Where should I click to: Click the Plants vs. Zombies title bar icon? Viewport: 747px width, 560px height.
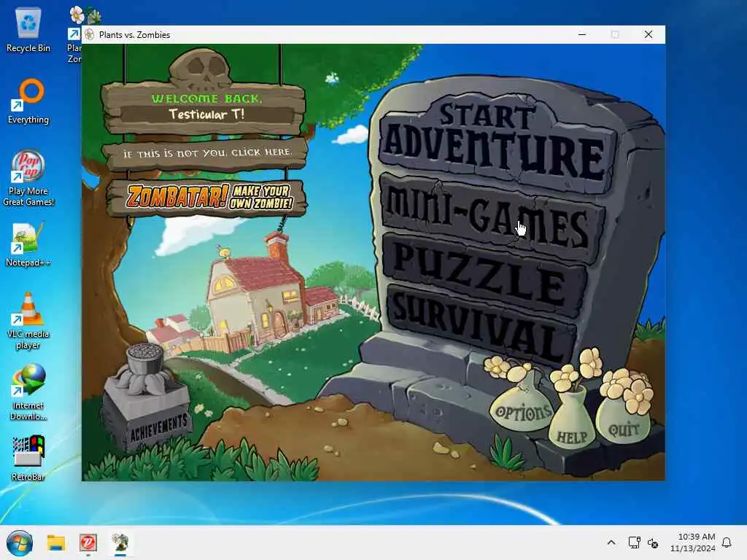pyautogui.click(x=90, y=35)
